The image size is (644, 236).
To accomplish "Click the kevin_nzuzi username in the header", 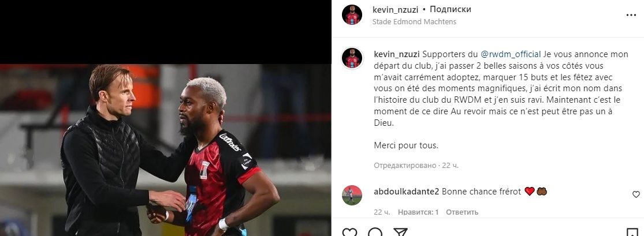I will [x=395, y=9].
